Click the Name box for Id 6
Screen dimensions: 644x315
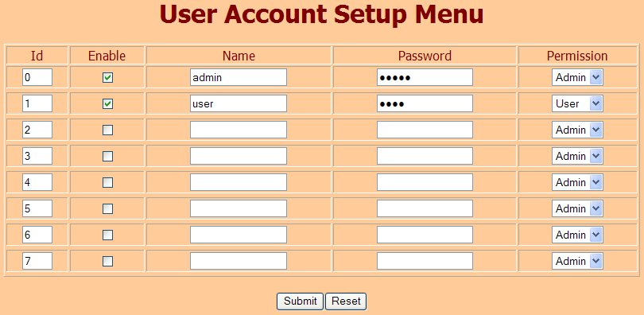pyautogui.click(x=239, y=235)
